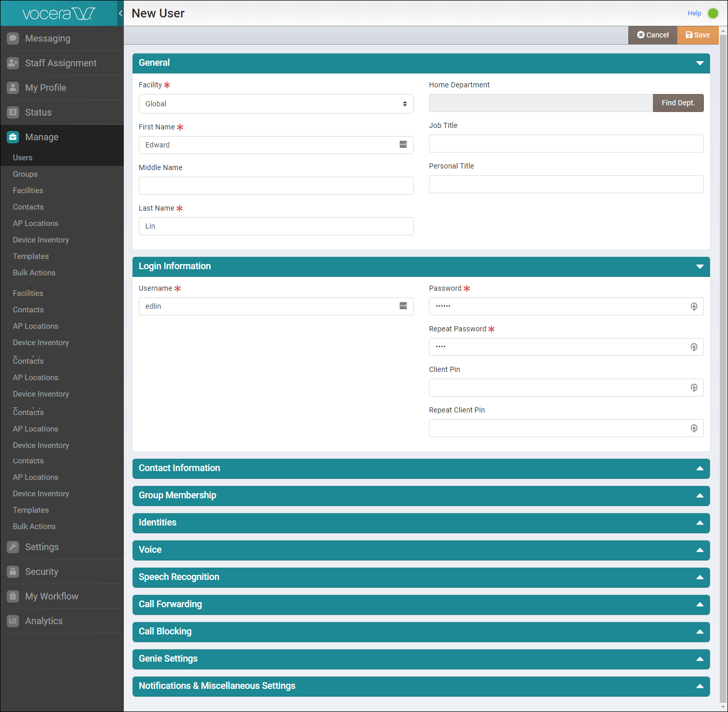The width and height of the screenshot is (728, 712).
Task: Toggle visibility in Repeat Password field
Action: [x=694, y=347]
